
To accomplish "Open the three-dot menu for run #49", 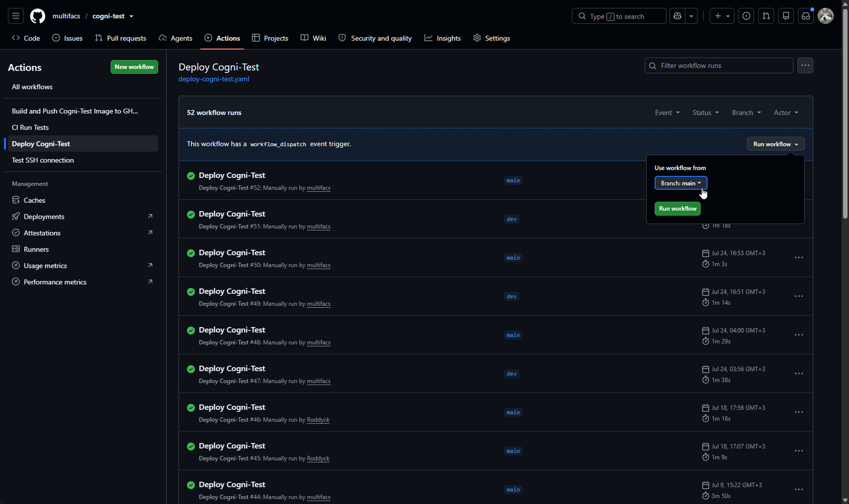I will pyautogui.click(x=799, y=297).
